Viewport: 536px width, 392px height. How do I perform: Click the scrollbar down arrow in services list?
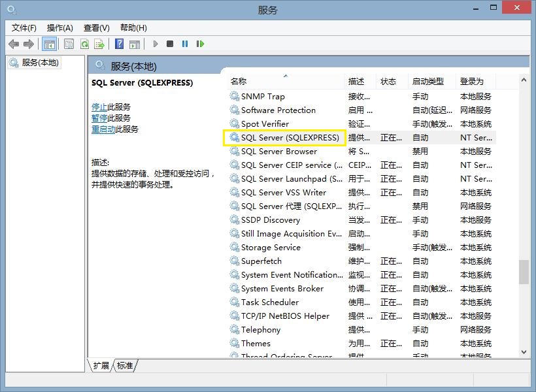click(x=524, y=352)
